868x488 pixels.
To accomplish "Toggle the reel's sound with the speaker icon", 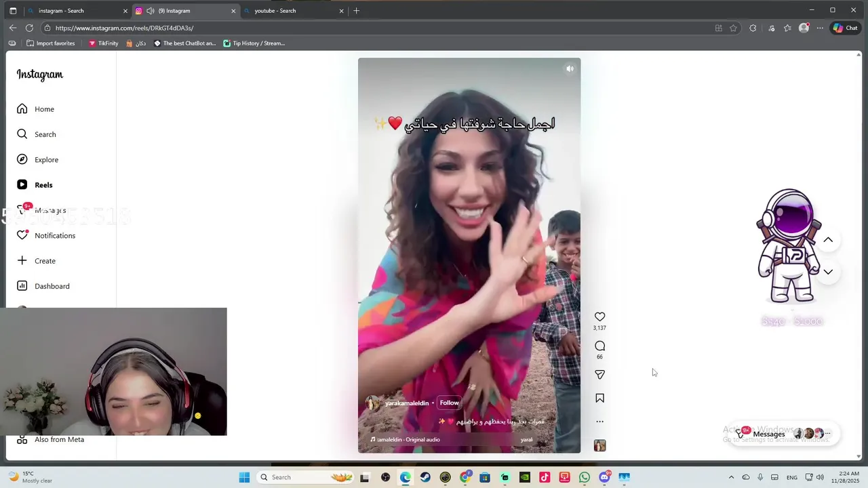I will [x=570, y=68].
